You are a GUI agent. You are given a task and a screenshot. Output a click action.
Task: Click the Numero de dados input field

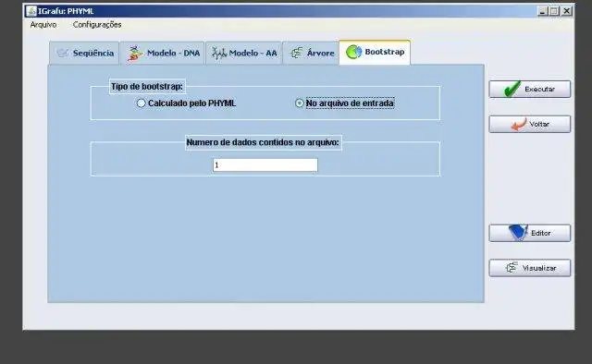click(265, 165)
